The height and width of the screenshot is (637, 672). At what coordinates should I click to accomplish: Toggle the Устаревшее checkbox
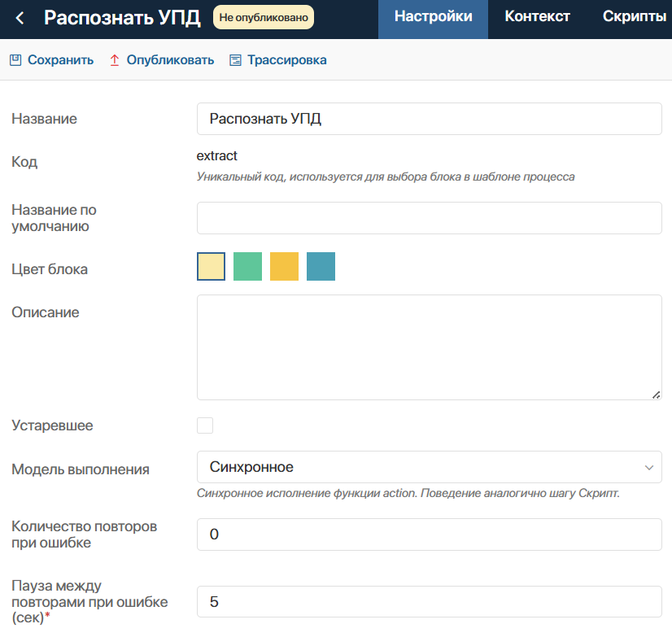point(205,425)
